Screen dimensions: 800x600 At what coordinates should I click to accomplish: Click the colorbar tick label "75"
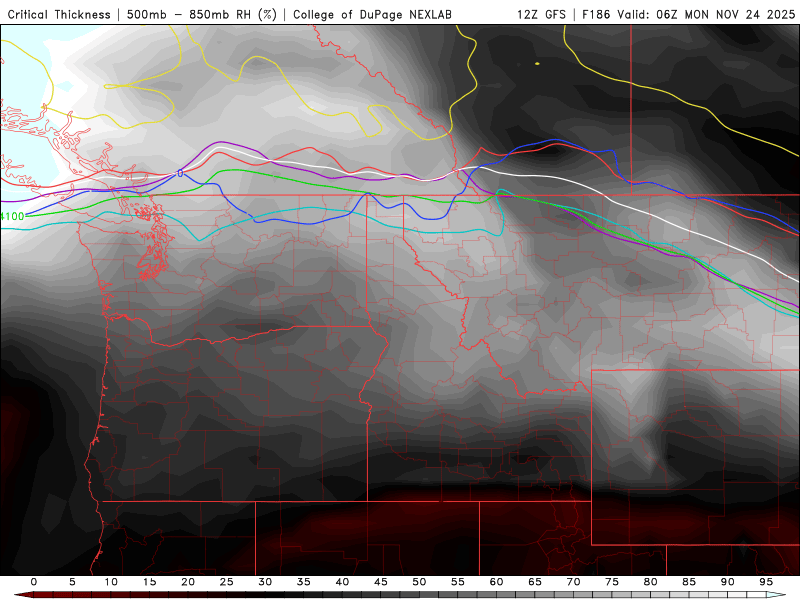[612, 582]
